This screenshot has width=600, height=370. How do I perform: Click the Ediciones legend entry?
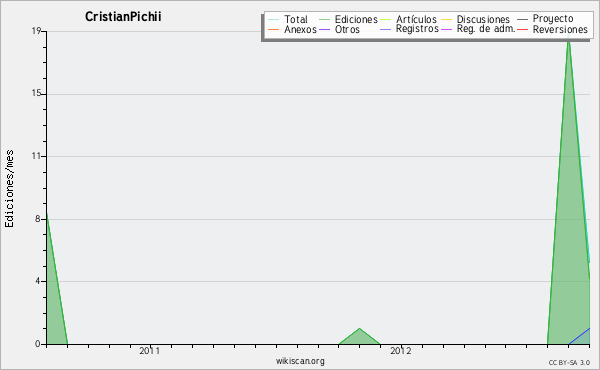coord(348,19)
